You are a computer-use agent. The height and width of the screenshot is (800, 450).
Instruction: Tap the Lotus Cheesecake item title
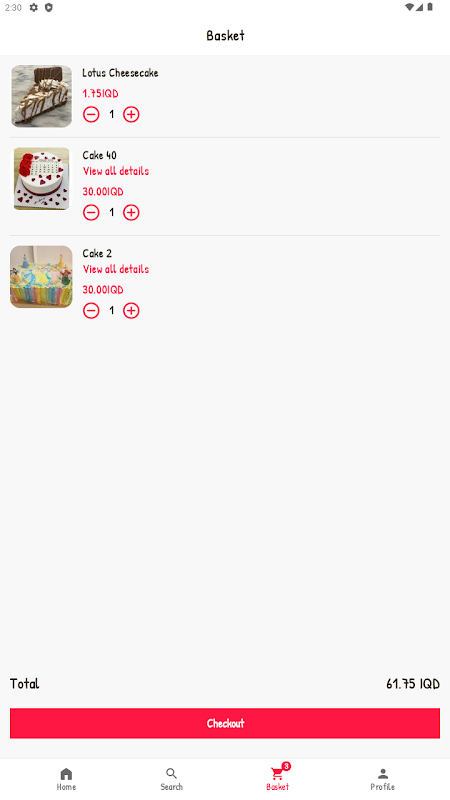point(120,73)
